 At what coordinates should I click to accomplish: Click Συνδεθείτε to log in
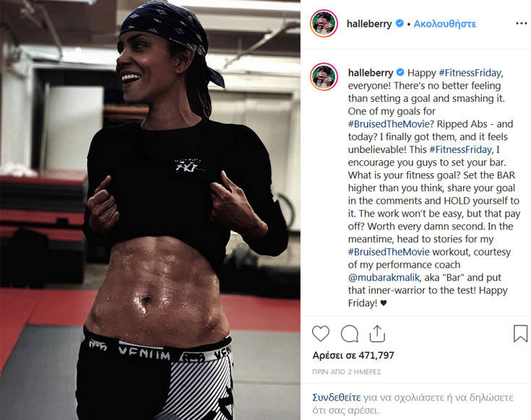click(x=337, y=398)
